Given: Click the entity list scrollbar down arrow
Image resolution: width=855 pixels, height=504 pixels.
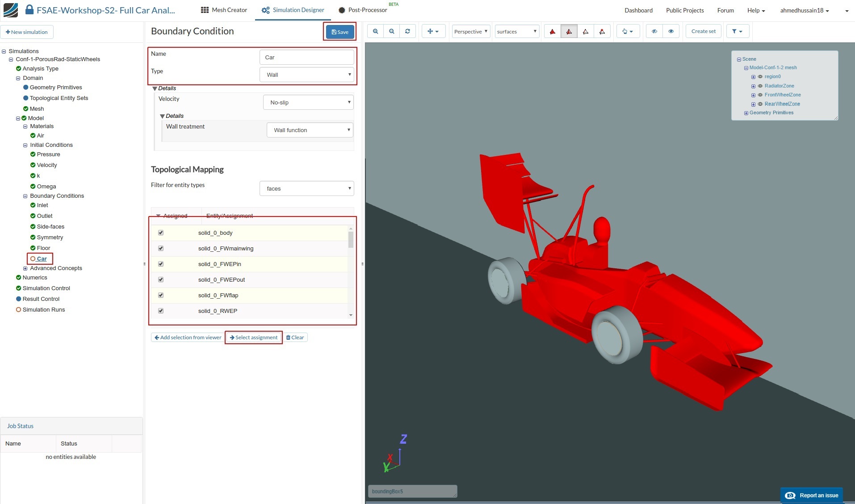Looking at the screenshot, I should click(351, 315).
